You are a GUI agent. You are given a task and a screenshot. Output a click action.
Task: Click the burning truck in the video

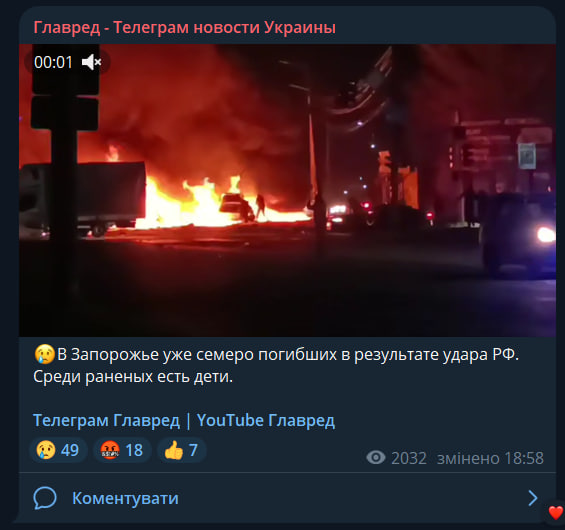click(83, 196)
